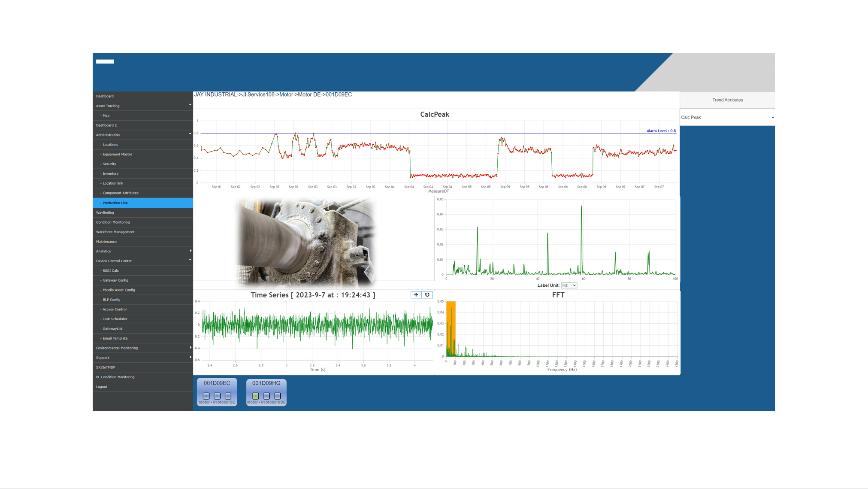Image resolution: width=868 pixels, height=489 pixels.
Task: Click the CalcPeak chart title
Action: (x=435, y=114)
